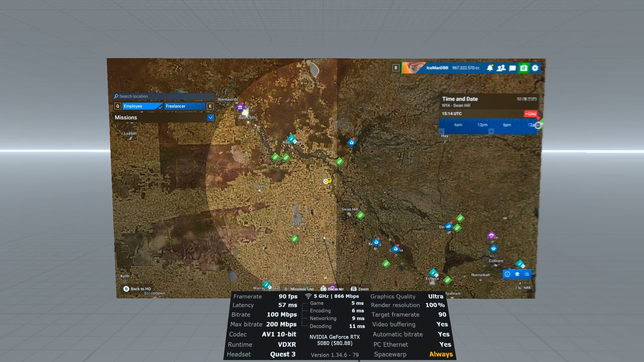
Task: Click the B key hint beside profile
Action: (396, 68)
